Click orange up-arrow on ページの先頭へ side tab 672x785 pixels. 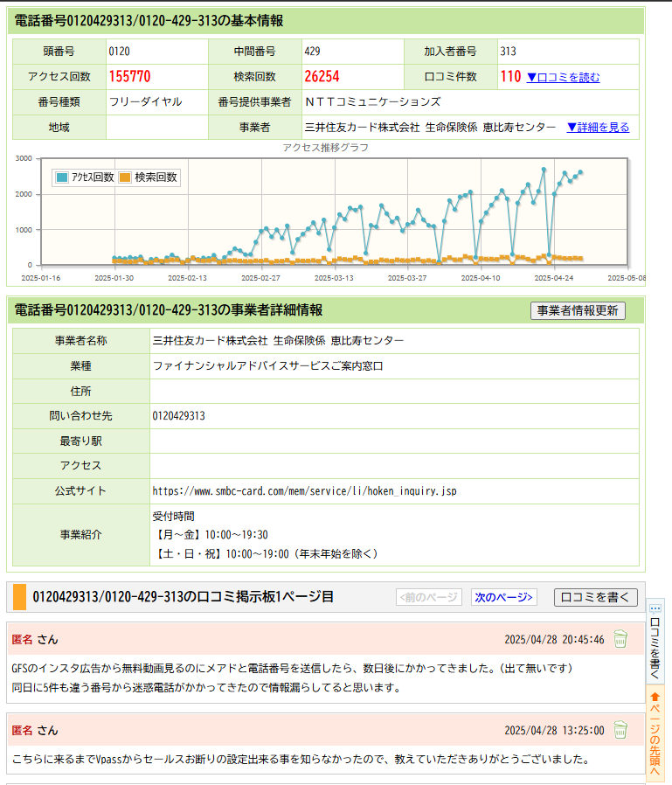(655, 698)
